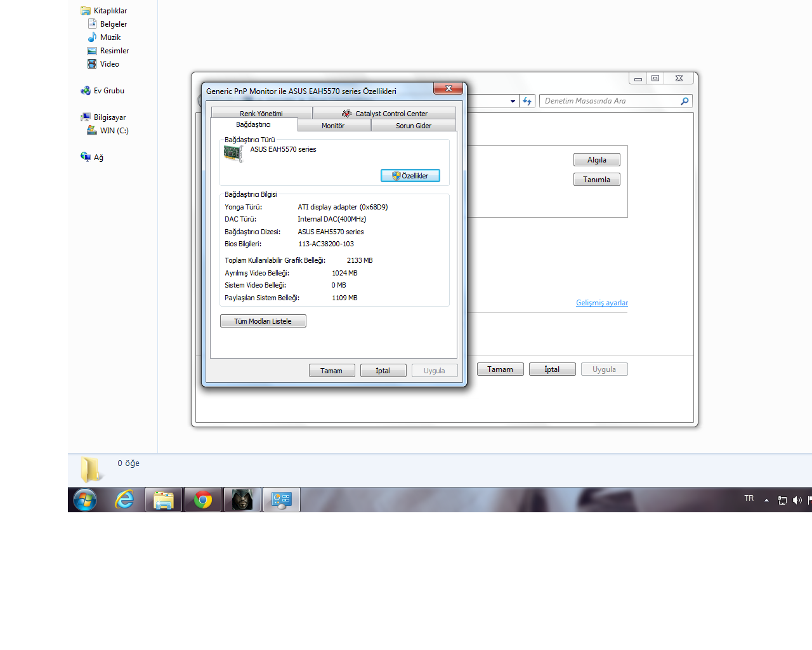The height and width of the screenshot is (650, 812).
Task: Select the Bağdaştırıcı tab
Action: pyautogui.click(x=254, y=124)
